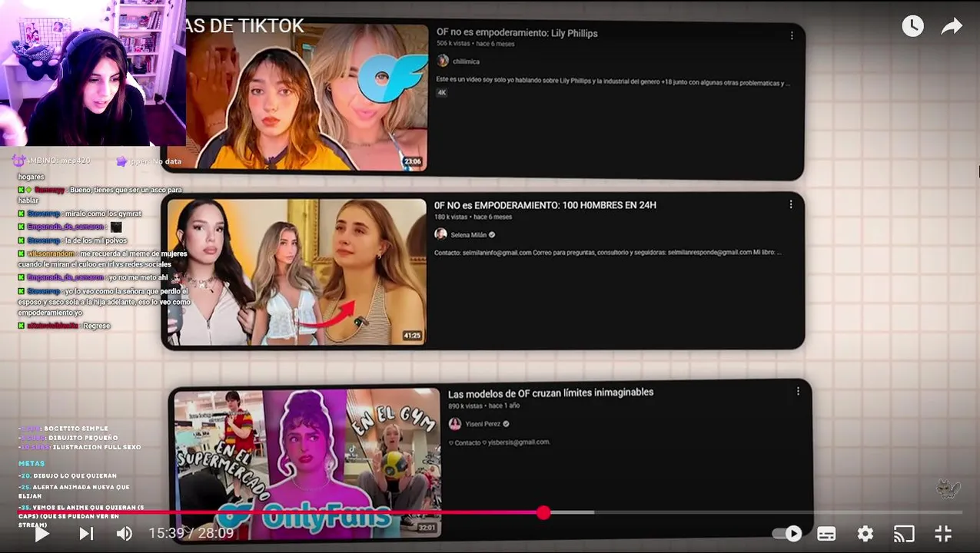Open options for Las modelos de OF video
The width and height of the screenshot is (980, 553).
tap(798, 391)
